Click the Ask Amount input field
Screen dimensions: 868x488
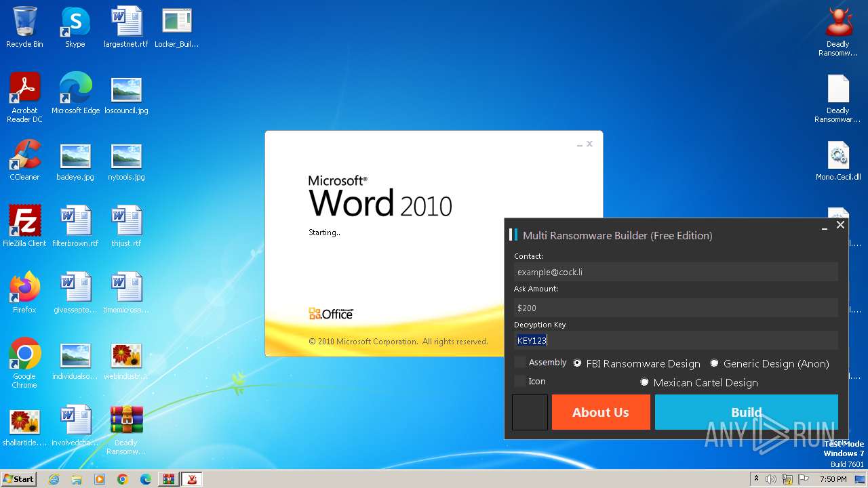tap(676, 308)
